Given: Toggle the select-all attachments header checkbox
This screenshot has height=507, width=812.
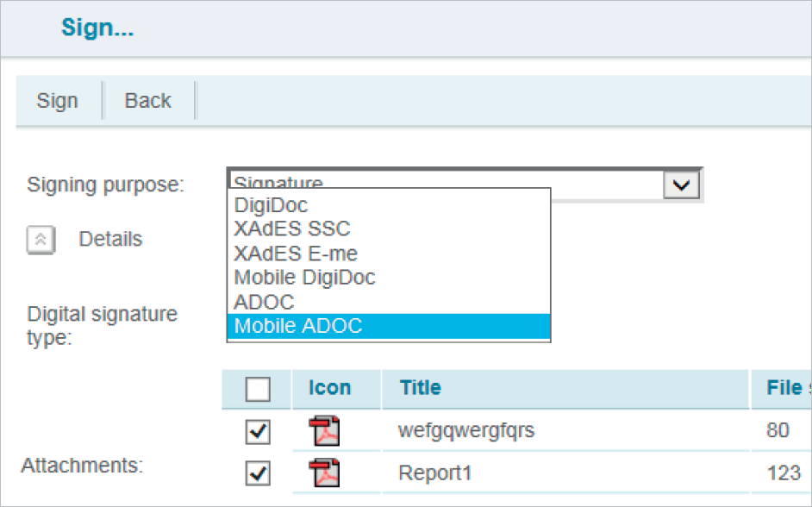Looking at the screenshot, I should [258, 389].
